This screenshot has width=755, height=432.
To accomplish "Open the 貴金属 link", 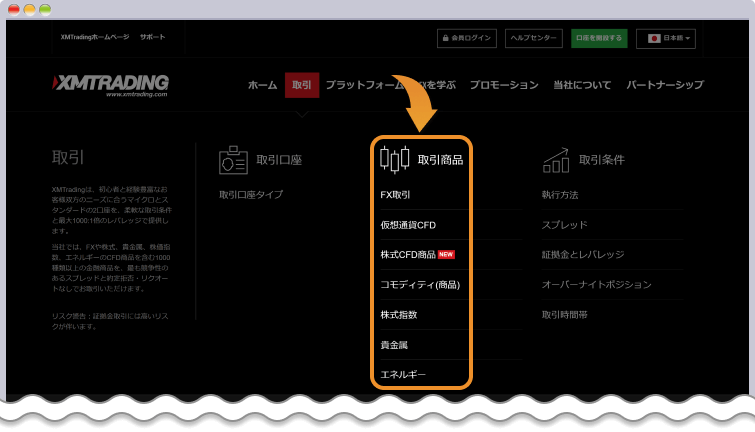I will pos(394,345).
